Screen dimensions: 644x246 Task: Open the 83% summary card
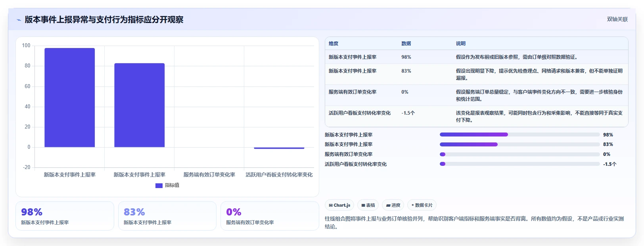[167, 216]
